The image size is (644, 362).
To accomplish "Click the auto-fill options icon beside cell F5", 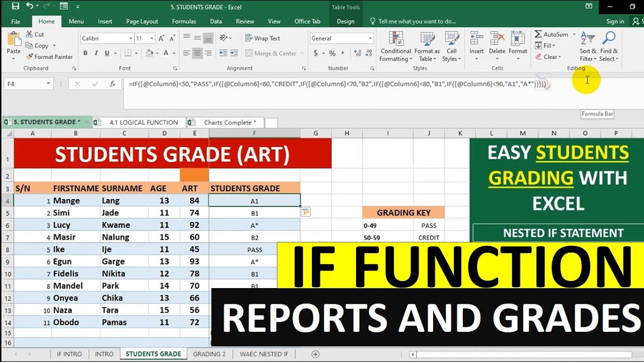I will coord(306,213).
